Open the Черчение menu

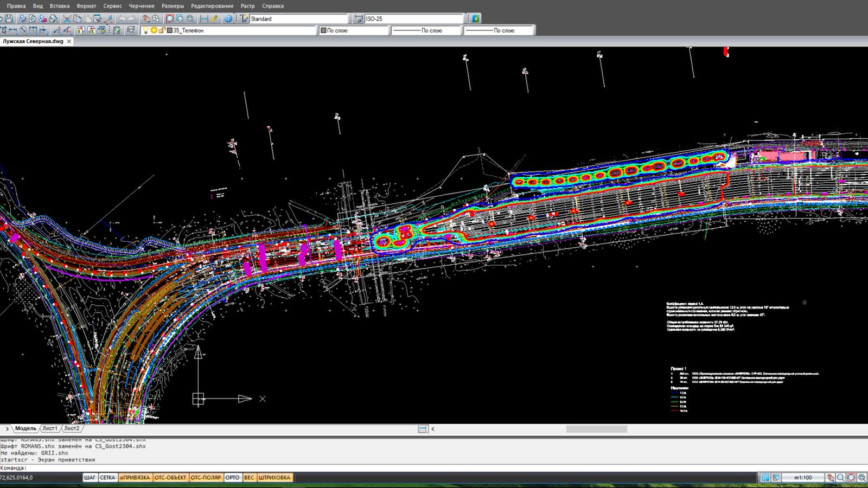coord(142,6)
